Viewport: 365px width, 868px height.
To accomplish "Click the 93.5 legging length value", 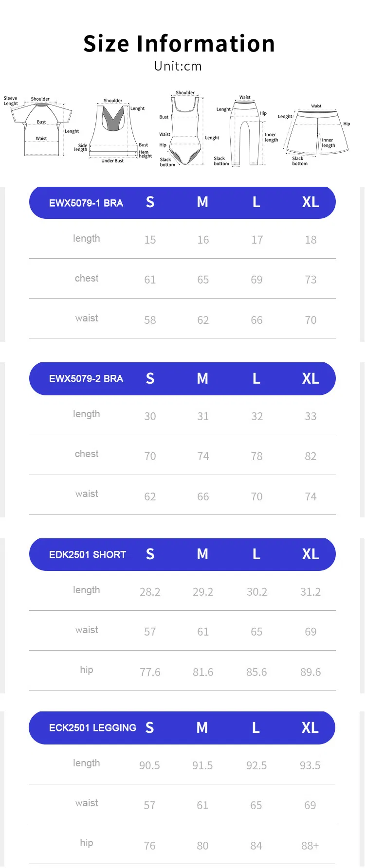I will [x=310, y=765].
